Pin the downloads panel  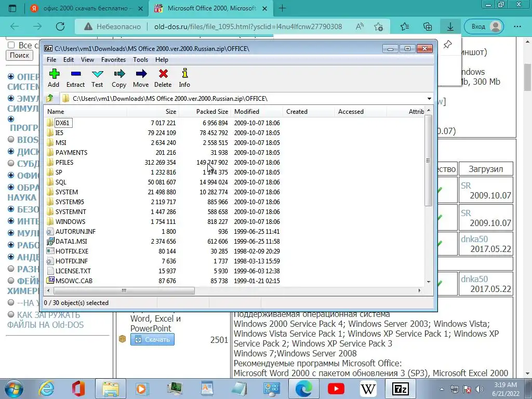pyautogui.click(x=447, y=44)
